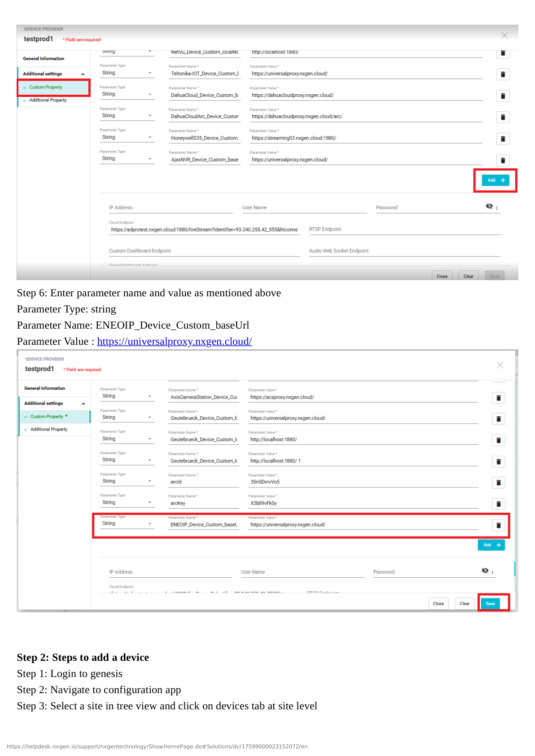Image resolution: width=535 pixels, height=756 pixels.
Task: Click Add button in upper dialog
Action: tap(496, 180)
